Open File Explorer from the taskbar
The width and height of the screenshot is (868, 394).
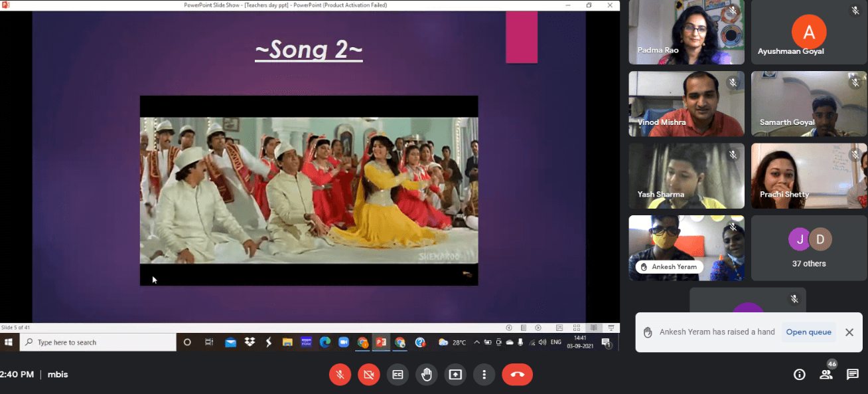point(287,342)
